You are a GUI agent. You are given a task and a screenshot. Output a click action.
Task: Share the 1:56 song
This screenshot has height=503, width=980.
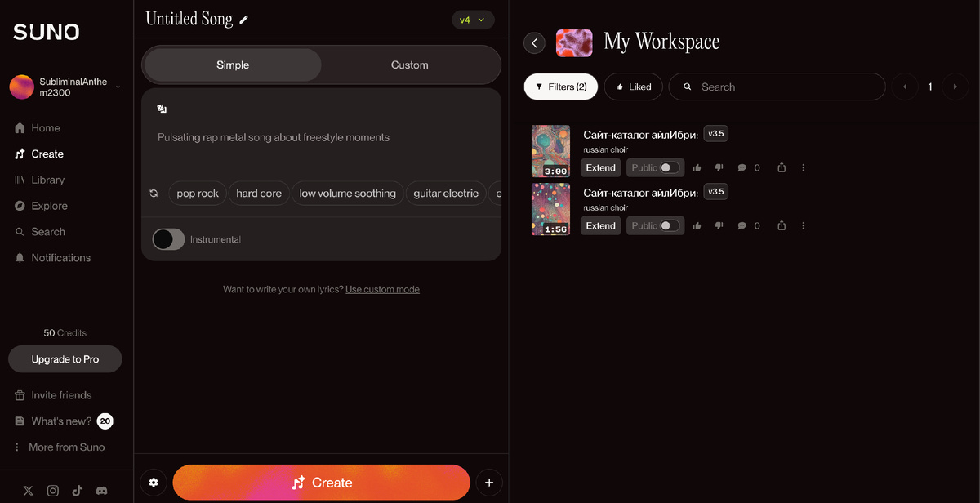pos(782,225)
